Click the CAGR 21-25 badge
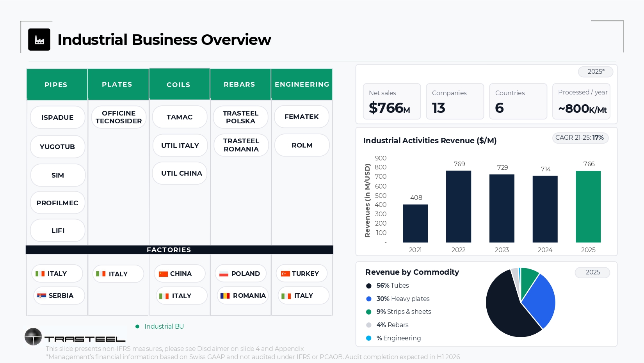 point(580,138)
